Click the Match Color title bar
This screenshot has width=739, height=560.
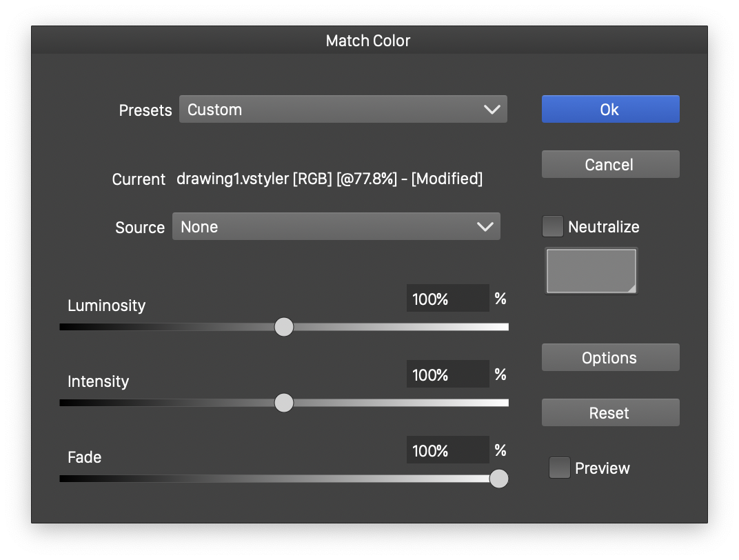(369, 40)
